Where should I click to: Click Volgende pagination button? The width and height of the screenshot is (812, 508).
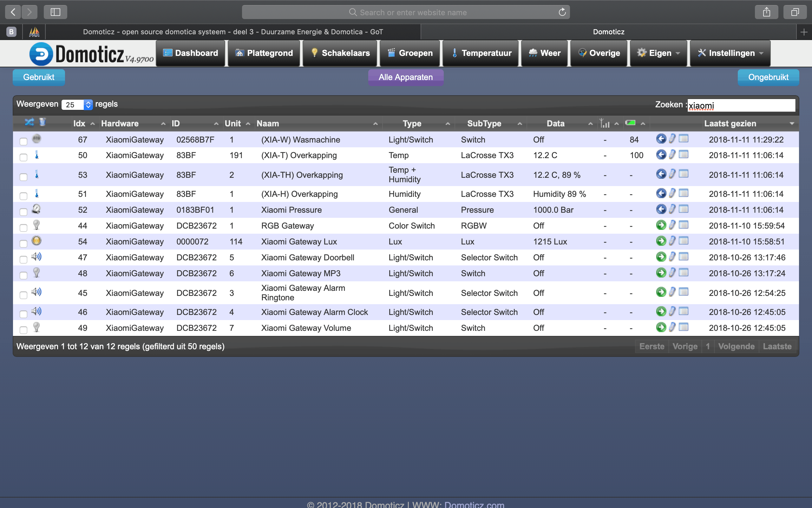point(736,346)
